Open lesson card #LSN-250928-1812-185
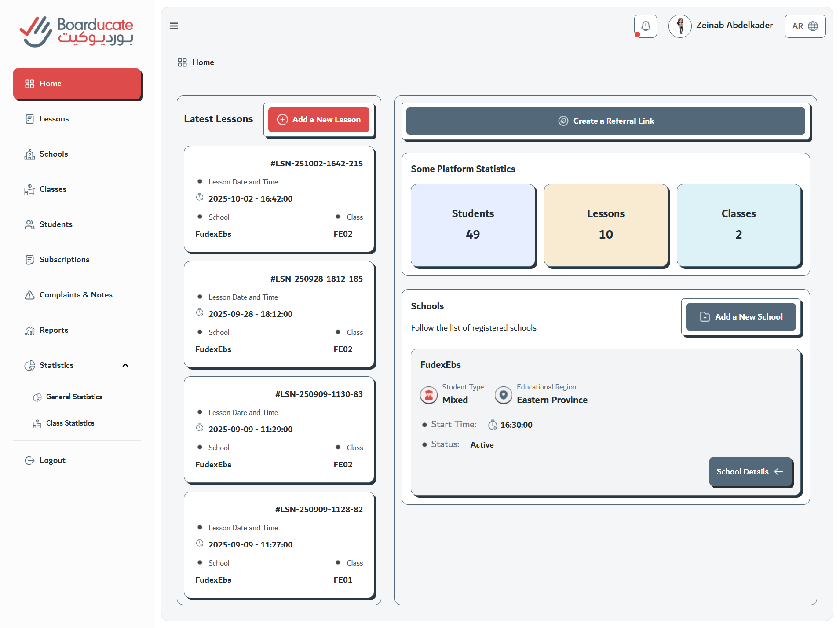 pyautogui.click(x=279, y=314)
